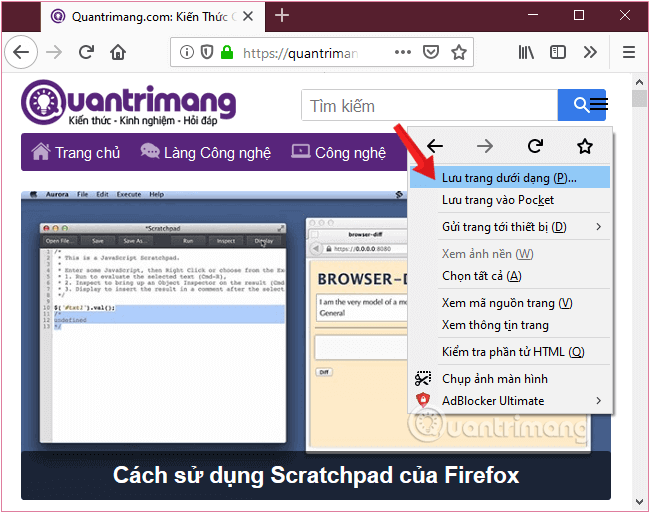Click the Firefox toolbar forward arrow
Screen dimensions: 650x513
(54, 53)
